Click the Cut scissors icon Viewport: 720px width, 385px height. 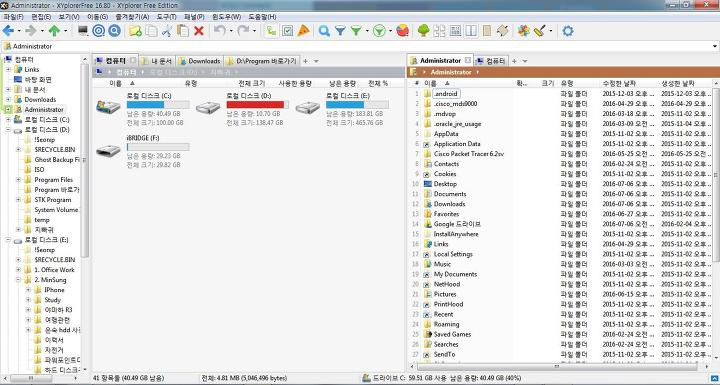coord(167,31)
